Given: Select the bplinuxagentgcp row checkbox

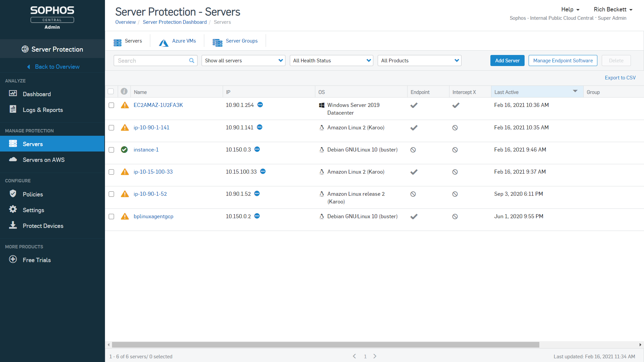Looking at the screenshot, I should pyautogui.click(x=111, y=217).
